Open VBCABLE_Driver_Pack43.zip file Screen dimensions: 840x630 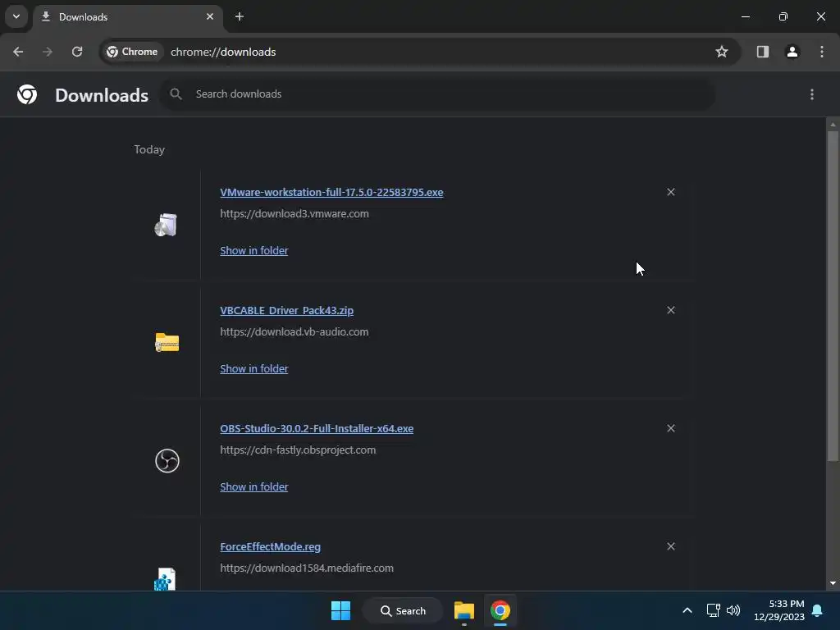pos(286,311)
